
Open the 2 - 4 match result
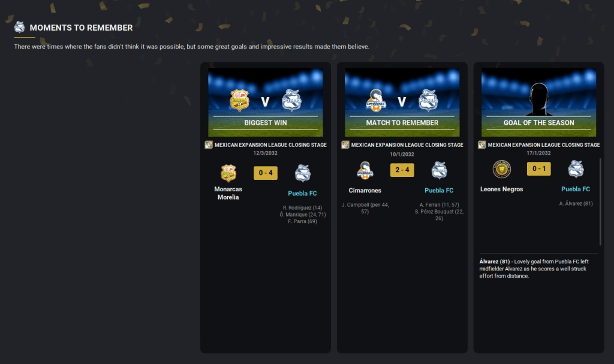click(402, 170)
